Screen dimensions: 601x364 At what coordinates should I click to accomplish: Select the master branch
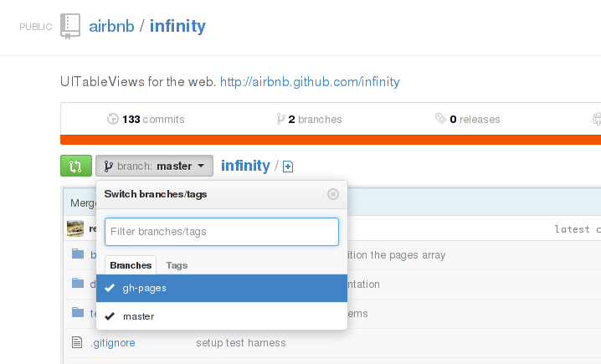coord(222,316)
